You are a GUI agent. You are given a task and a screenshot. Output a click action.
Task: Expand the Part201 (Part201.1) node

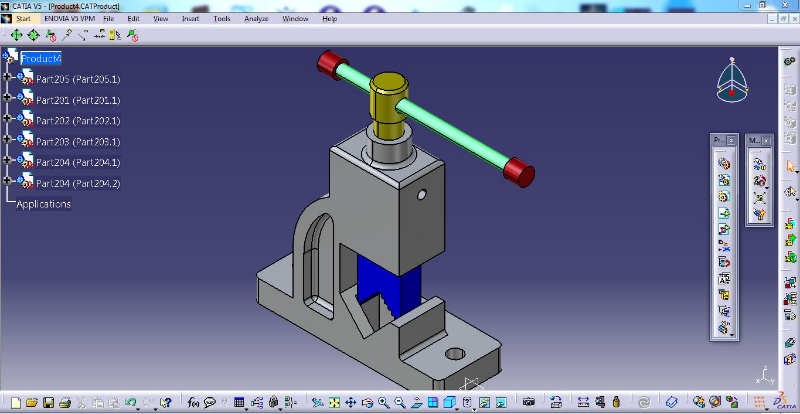[7, 97]
